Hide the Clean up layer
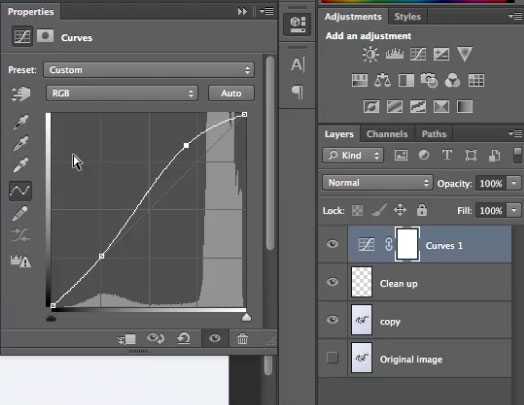This screenshot has width=524, height=405. (332, 282)
